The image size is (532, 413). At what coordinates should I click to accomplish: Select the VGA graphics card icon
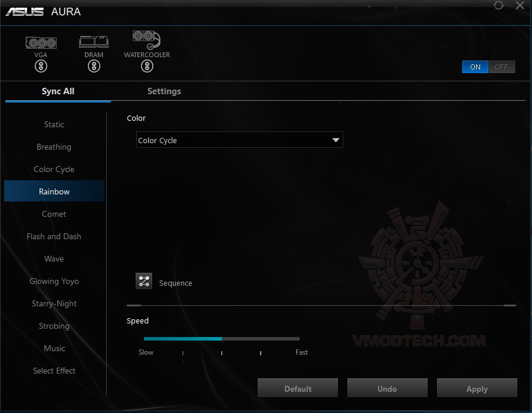(x=41, y=43)
